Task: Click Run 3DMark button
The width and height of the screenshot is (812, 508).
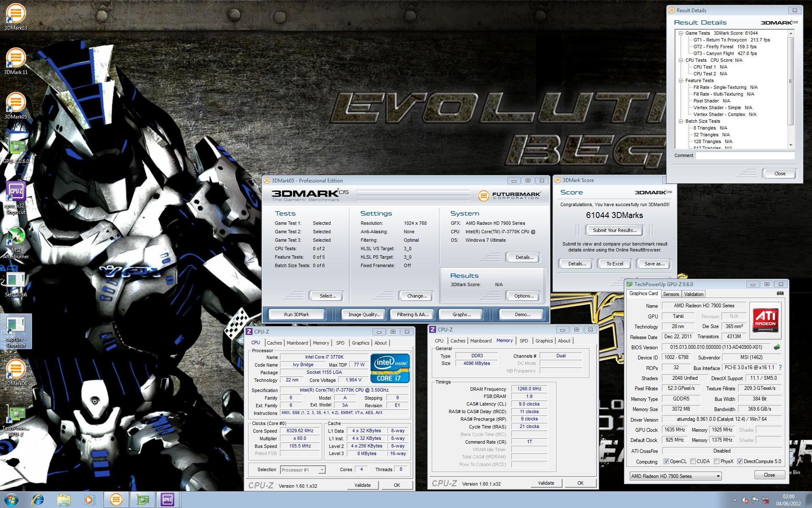Action: [296, 315]
